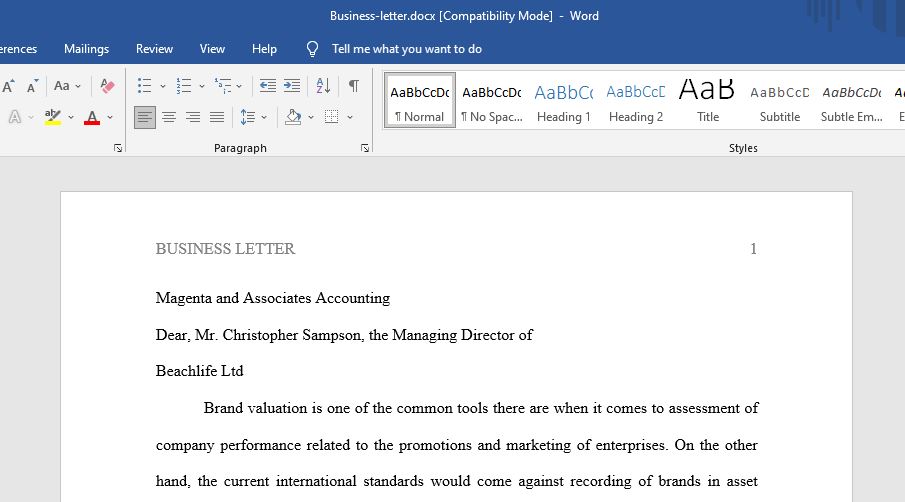The width and height of the screenshot is (905, 502).
Task: Open the Line Spacing dropdown arrow
Action: 264,118
